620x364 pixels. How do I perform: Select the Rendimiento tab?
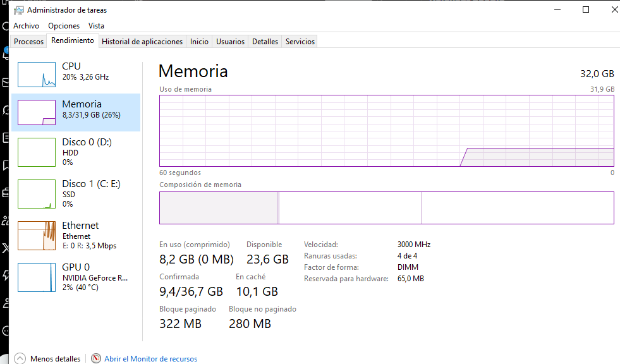[73, 40]
